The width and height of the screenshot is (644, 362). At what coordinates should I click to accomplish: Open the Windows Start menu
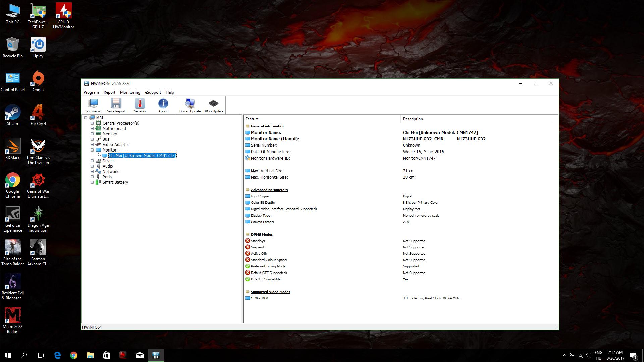click(x=8, y=355)
